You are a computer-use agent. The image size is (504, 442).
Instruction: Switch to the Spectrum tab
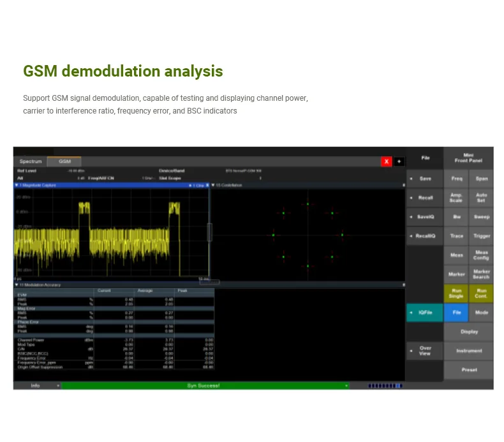pyautogui.click(x=30, y=161)
